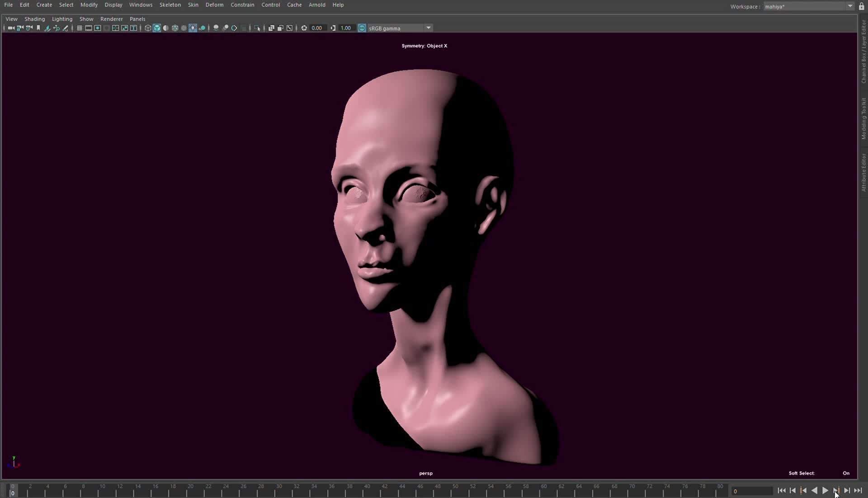Turn off Soft Select in the status bar
Viewport: 868px width, 498px height.
click(x=845, y=473)
